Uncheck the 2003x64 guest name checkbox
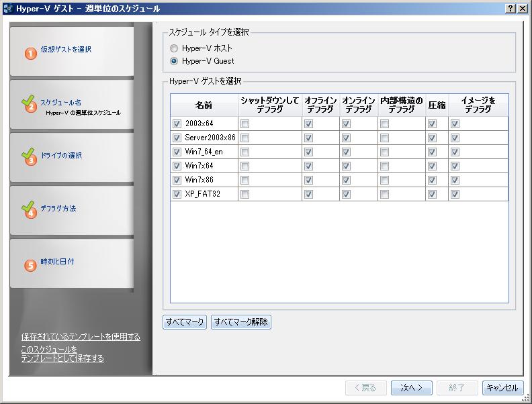This screenshot has width=532, height=404. (x=177, y=123)
